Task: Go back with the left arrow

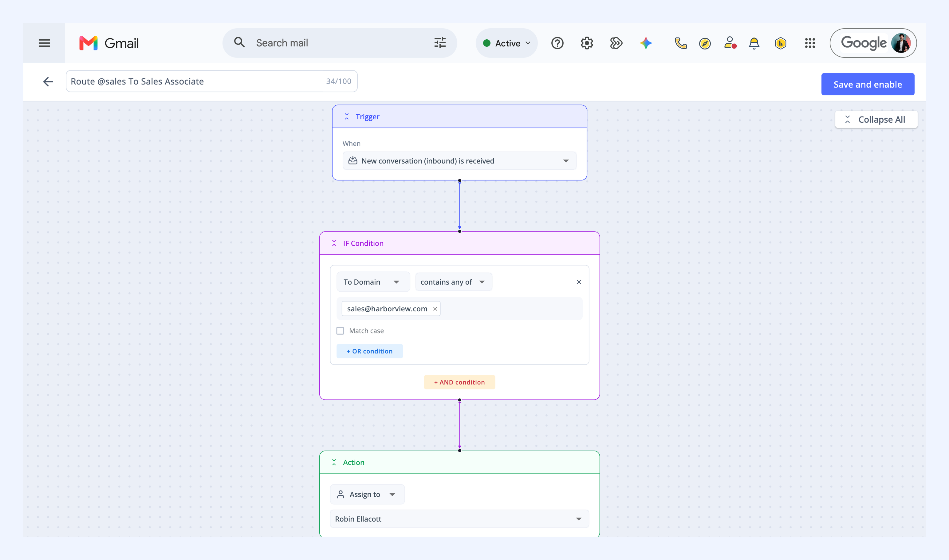Action: 48,81
